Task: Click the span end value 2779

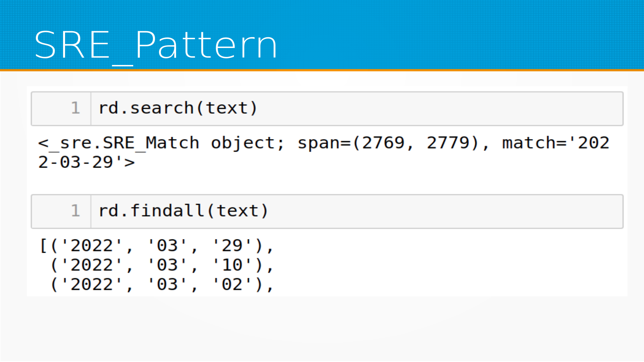Action: (448, 143)
